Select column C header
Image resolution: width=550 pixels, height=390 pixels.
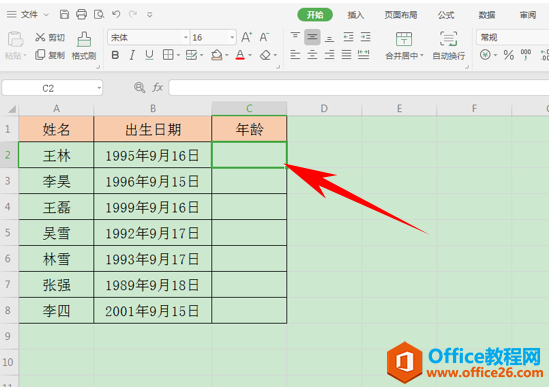249,109
